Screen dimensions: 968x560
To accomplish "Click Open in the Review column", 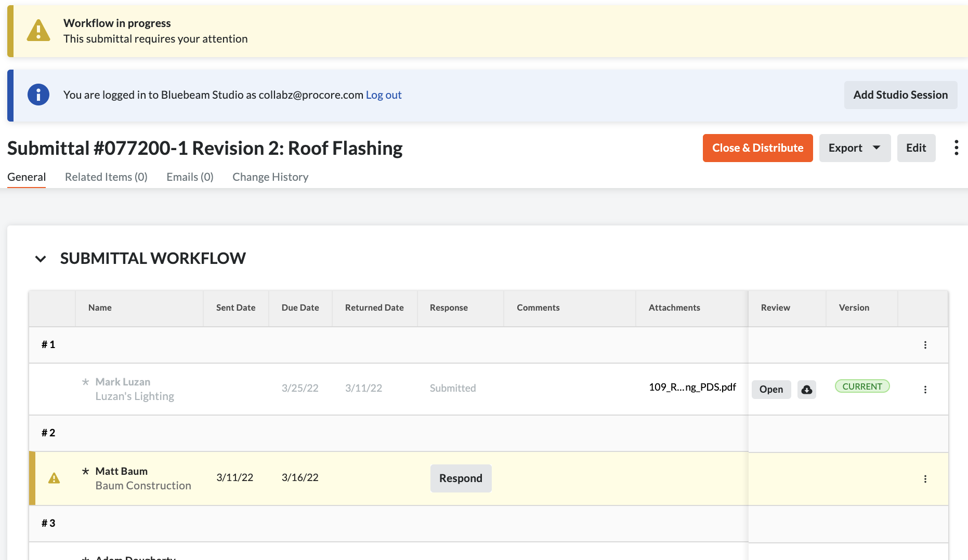I will 771,390.
